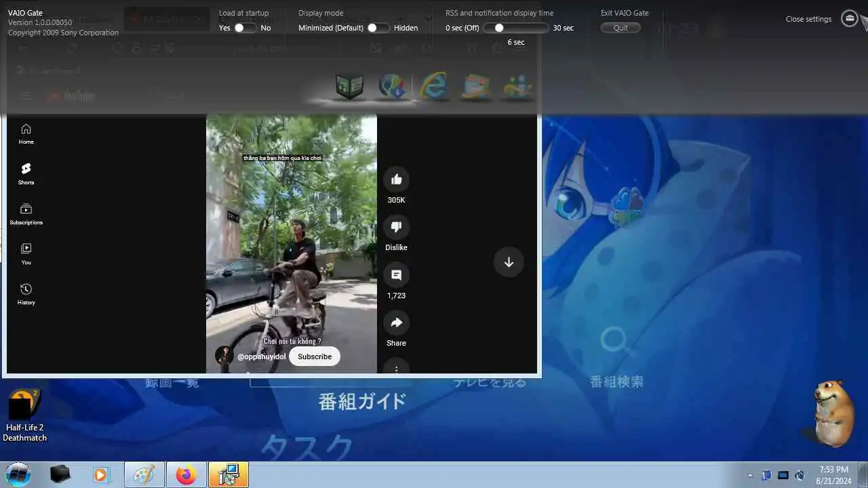Open Internet Explorer from the VAIO Gate dock
The image size is (868, 488).
coord(434,86)
